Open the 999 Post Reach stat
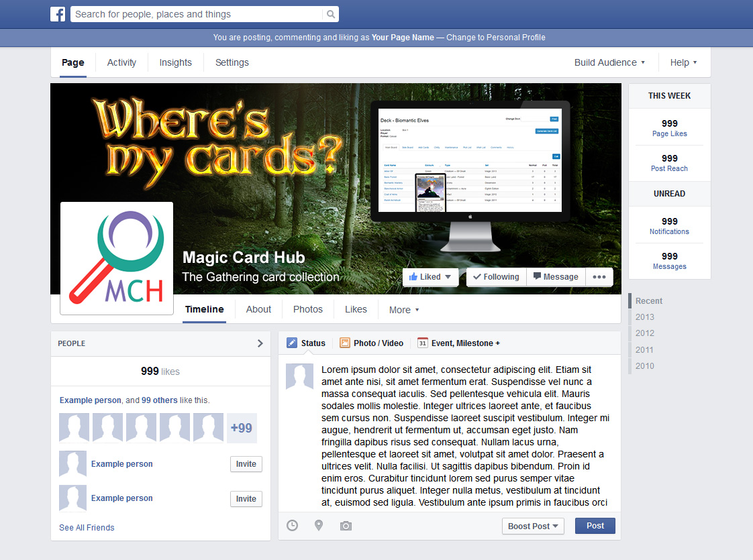Viewport: 753px width, 560px height. coord(669,163)
